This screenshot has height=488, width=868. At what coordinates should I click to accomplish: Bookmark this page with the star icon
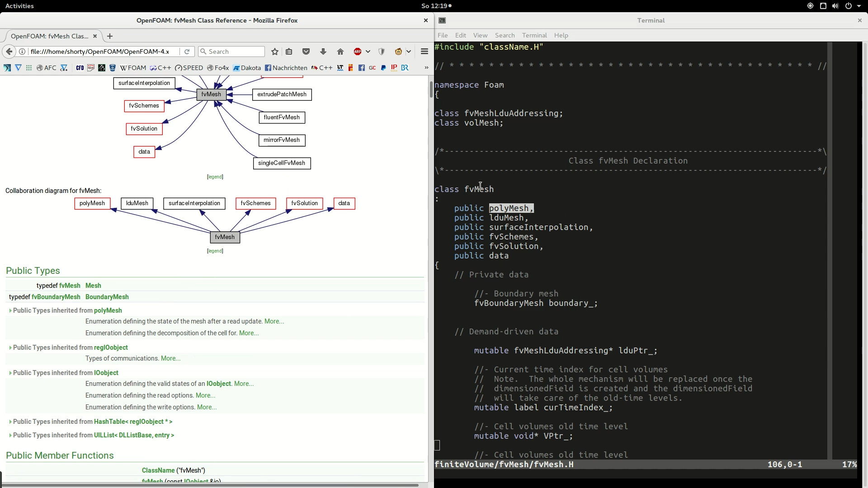pyautogui.click(x=274, y=52)
